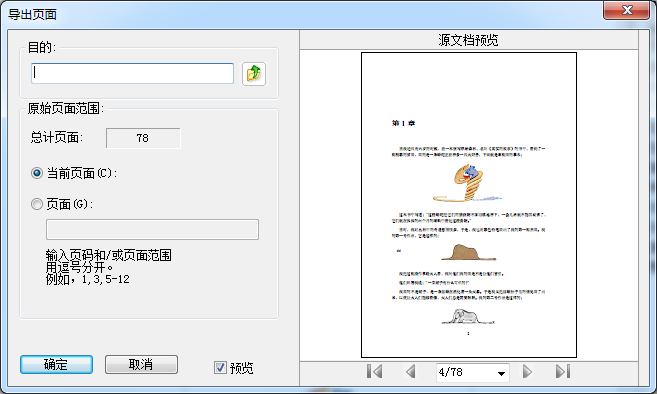The image size is (657, 394).
Task: Select the 当前页面(C) radio button
Action: point(37,173)
